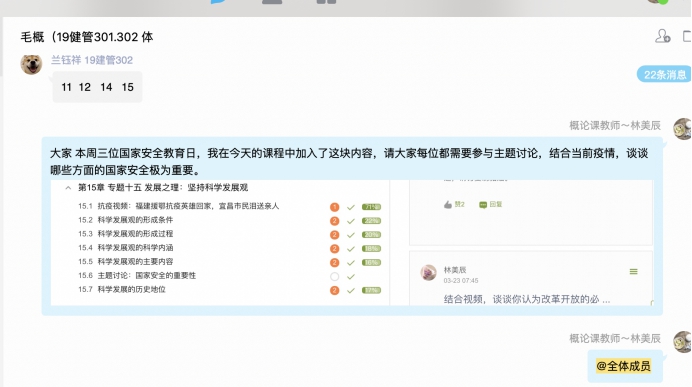The image size is (692, 387).
Task: Click the add member icon in chat header
Action: point(662,36)
